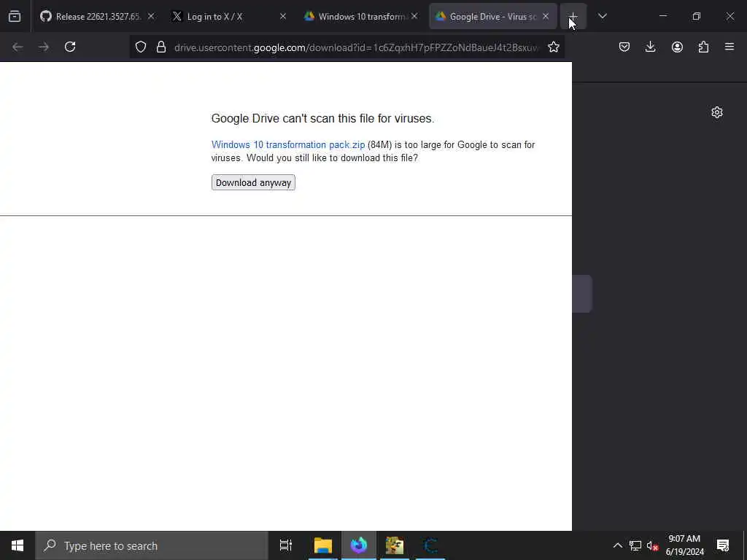
Task: Close the Windows 10 transformation tab
Action: pos(414,16)
